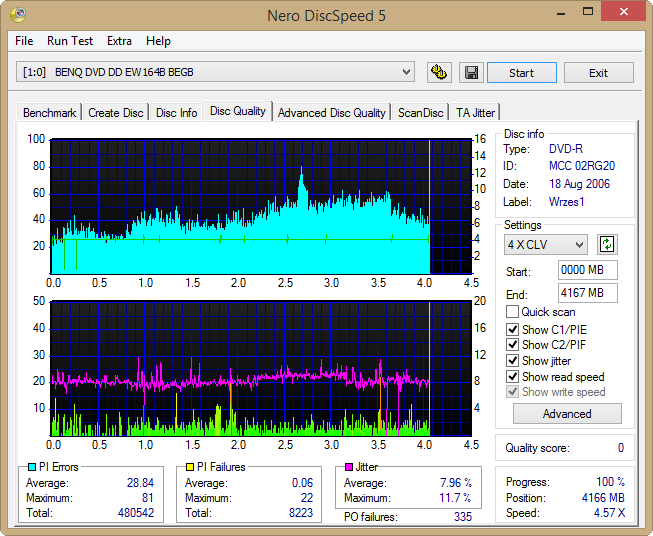Click the save floppy disk icon

[471, 73]
